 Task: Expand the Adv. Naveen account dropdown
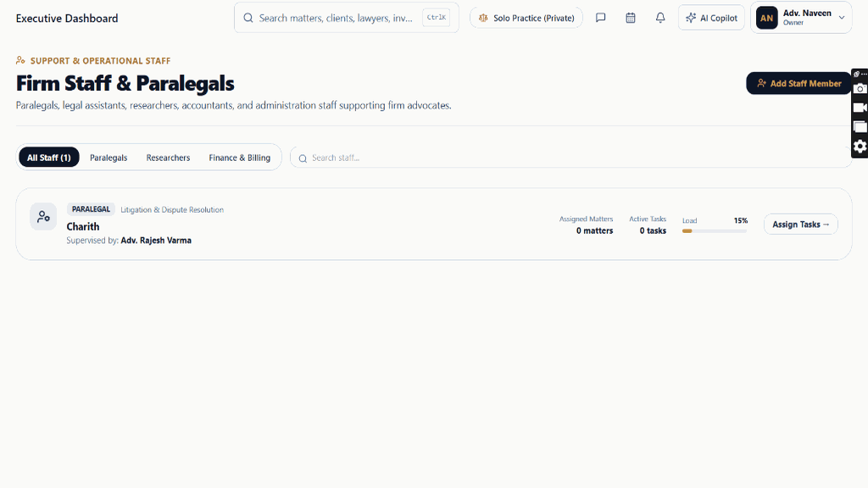click(842, 18)
